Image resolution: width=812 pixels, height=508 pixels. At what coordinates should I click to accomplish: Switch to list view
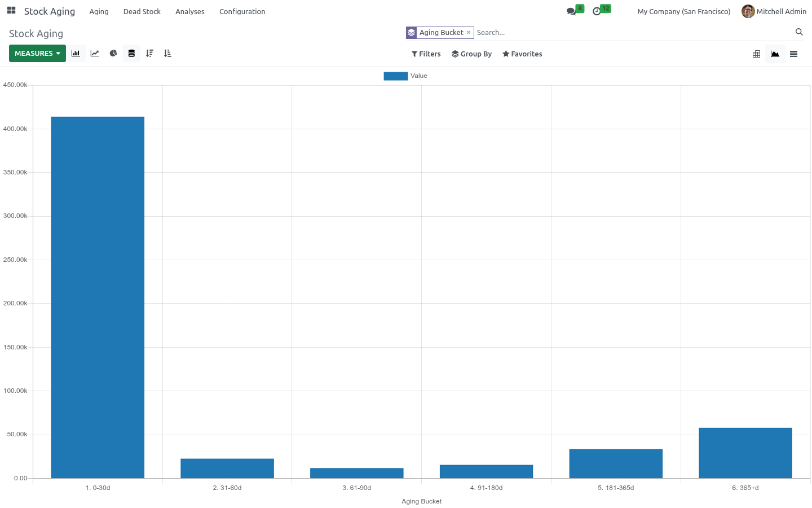(x=794, y=54)
